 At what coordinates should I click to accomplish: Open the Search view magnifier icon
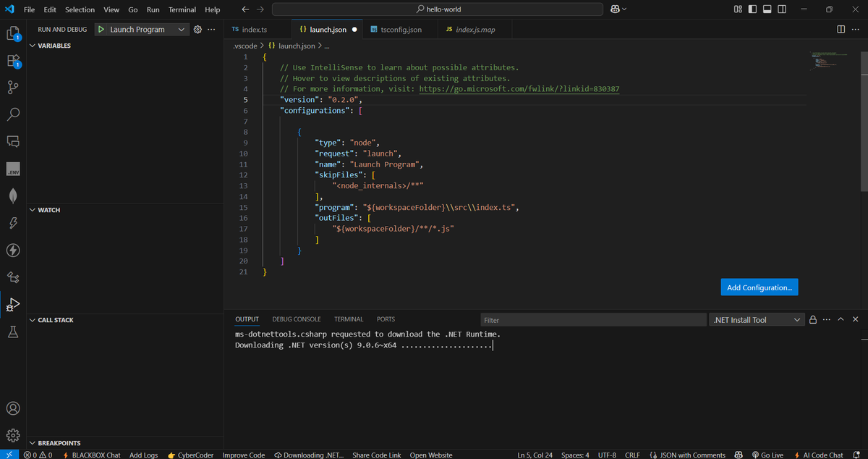[x=12, y=114]
